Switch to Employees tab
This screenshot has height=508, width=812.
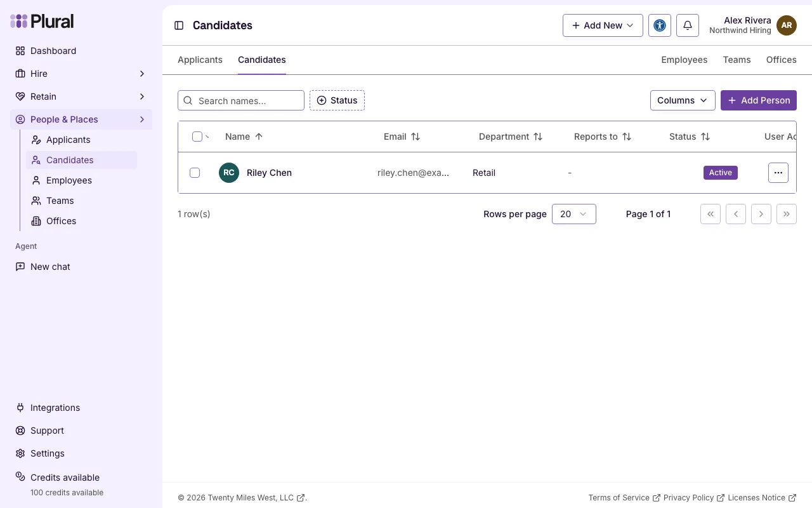[x=684, y=60]
